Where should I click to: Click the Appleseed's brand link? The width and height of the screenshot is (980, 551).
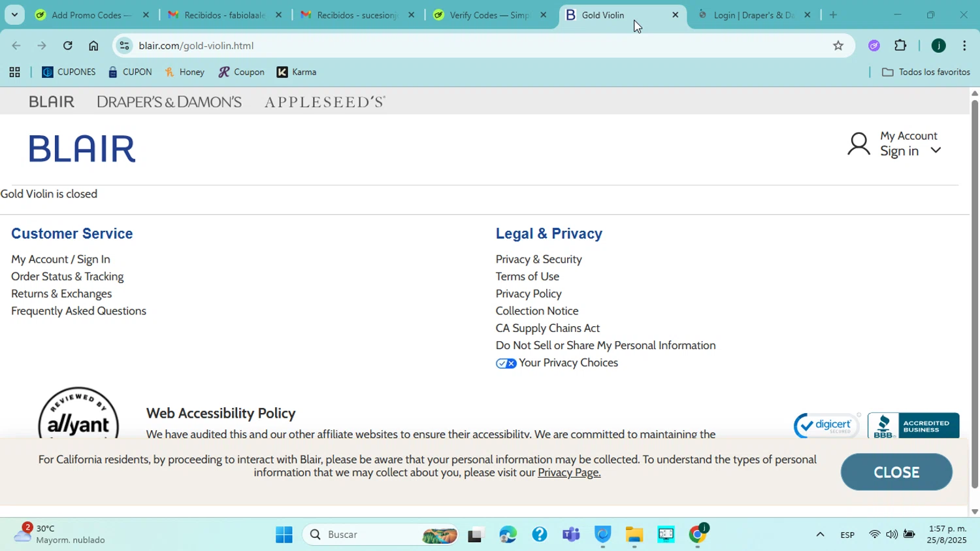[x=325, y=102]
